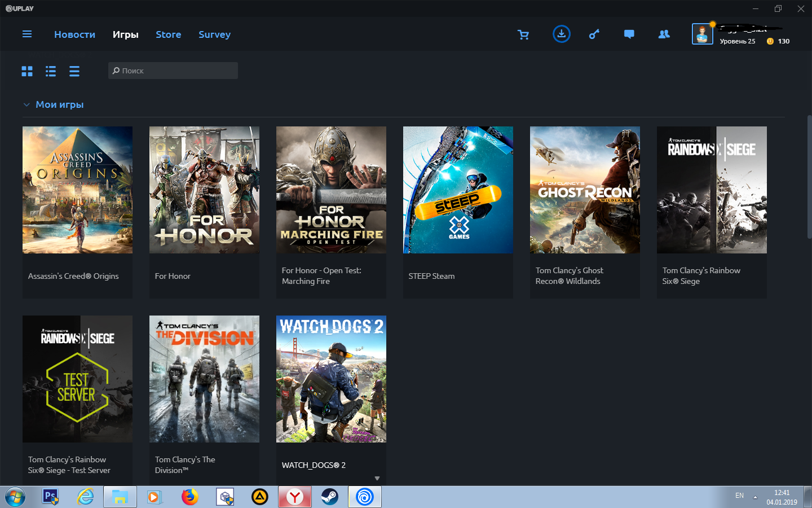Image resolution: width=812 pixels, height=508 pixels.
Task: Open For Honor Marching Fire cover
Action: [331, 190]
